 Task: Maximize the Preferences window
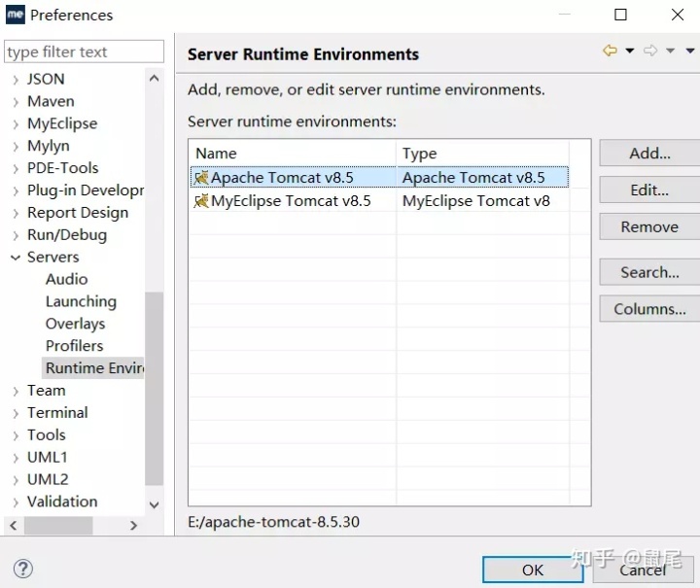click(620, 15)
